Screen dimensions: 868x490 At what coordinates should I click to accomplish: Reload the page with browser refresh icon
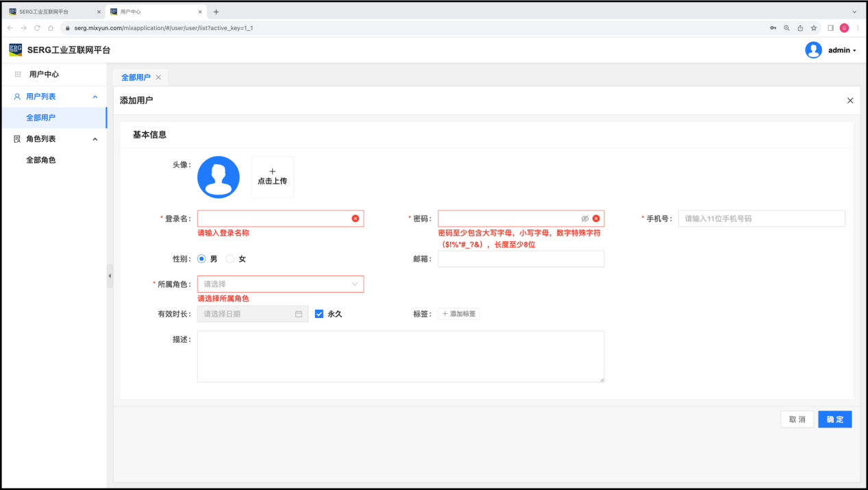[x=37, y=28]
